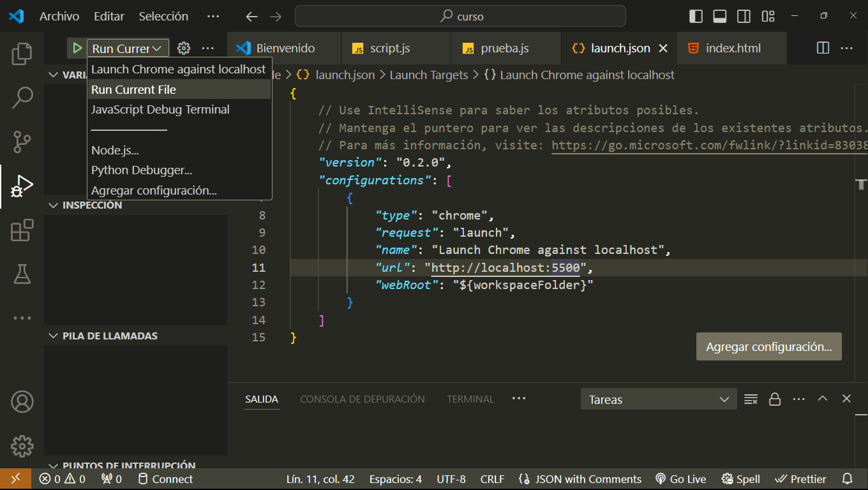Open the Tareas output channel dropdown
Viewport: 868px width, 490px height.
pos(659,399)
